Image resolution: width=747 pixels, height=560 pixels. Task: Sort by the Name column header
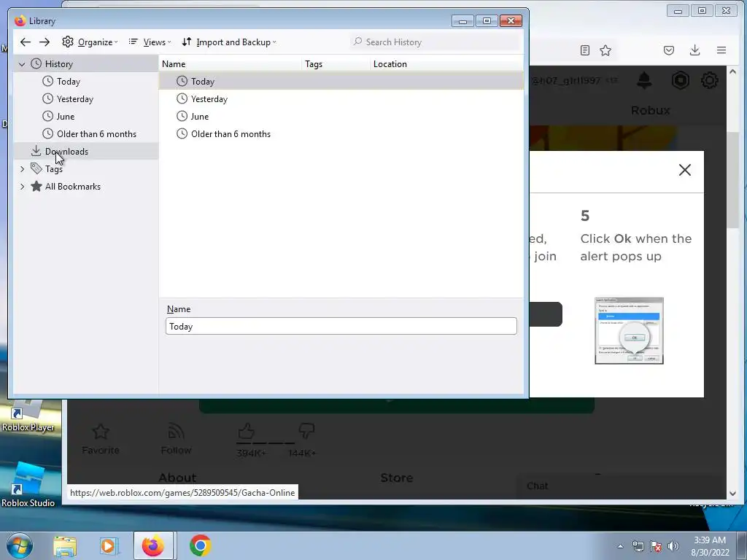[x=230, y=64]
